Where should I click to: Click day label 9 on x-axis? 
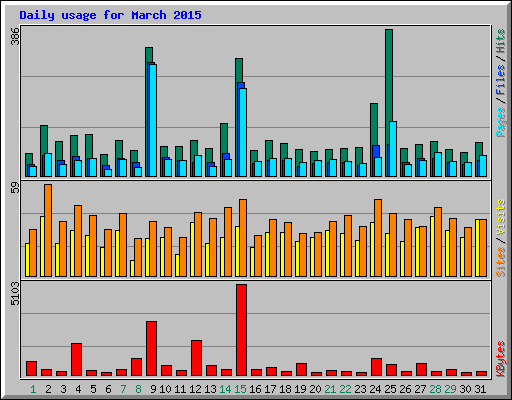pyautogui.click(x=153, y=389)
